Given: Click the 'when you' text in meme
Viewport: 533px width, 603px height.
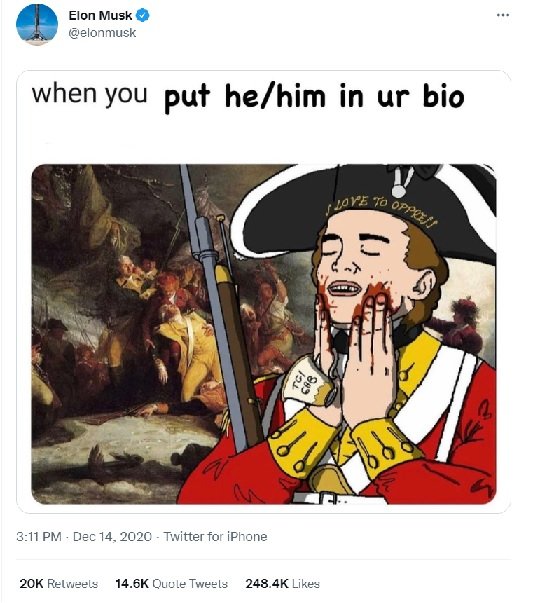Looking at the screenshot, I should click(90, 93).
